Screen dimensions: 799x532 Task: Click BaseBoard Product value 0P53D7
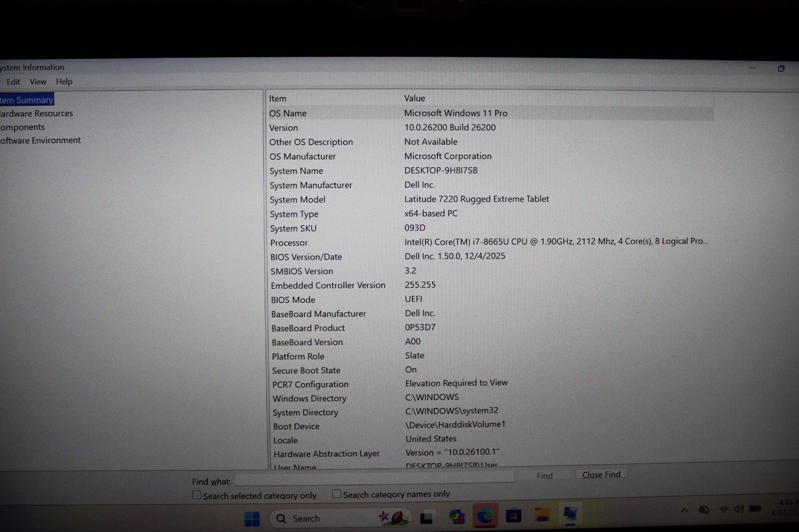click(420, 327)
